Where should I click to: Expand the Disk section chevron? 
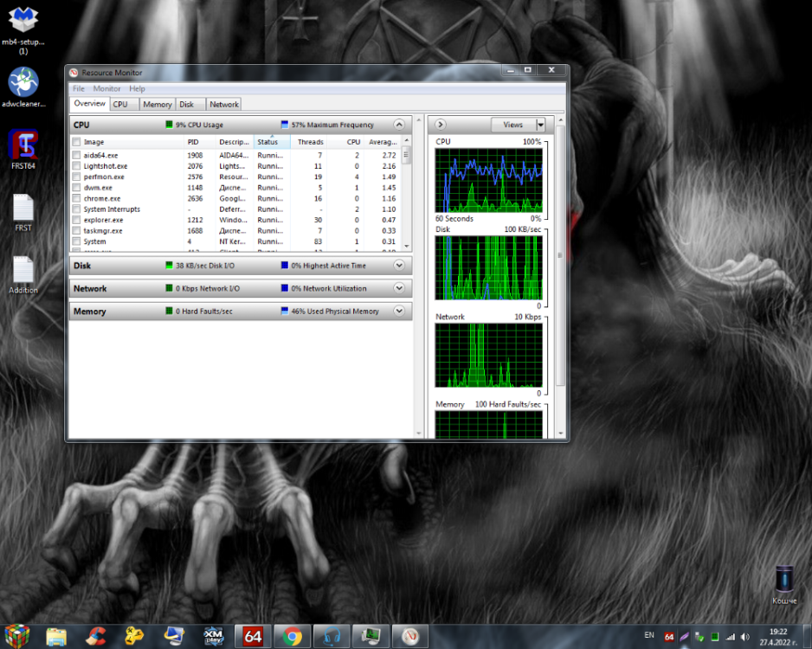[x=399, y=266]
